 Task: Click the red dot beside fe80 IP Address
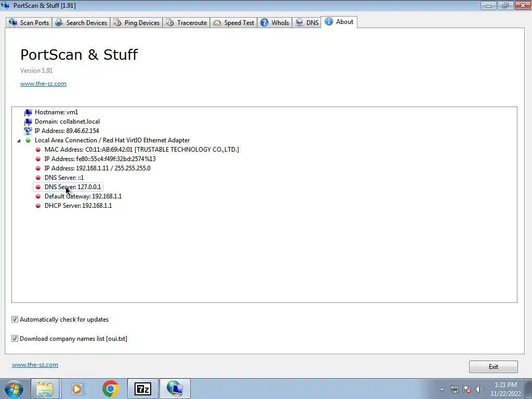[38, 159]
